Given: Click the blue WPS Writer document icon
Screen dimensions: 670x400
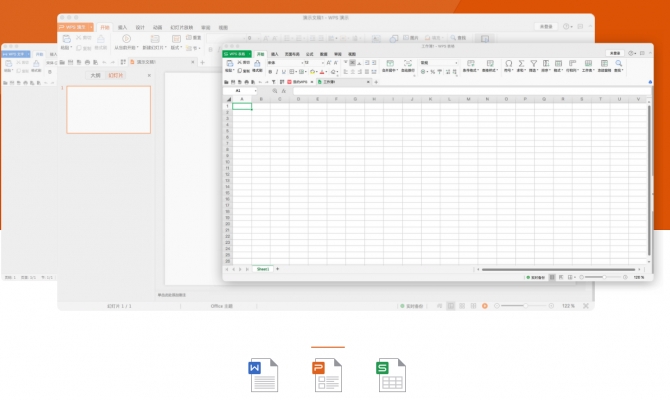Looking at the screenshot, I should click(x=263, y=377).
